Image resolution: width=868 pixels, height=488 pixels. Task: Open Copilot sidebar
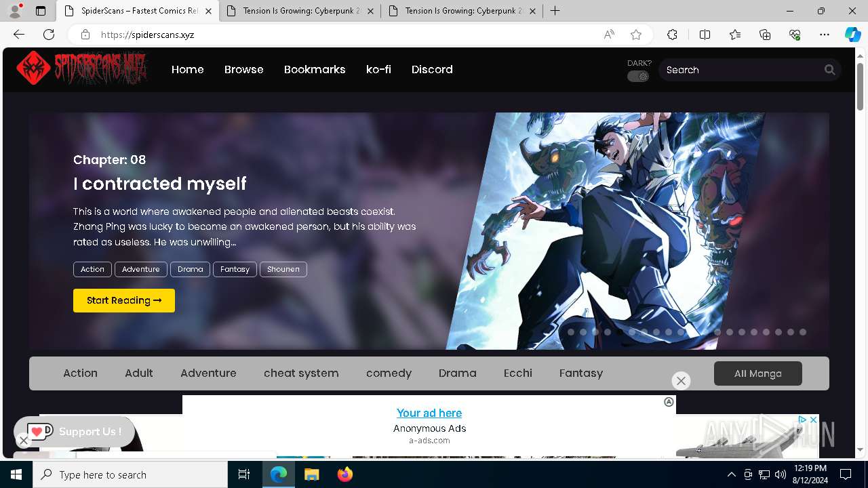coord(852,35)
